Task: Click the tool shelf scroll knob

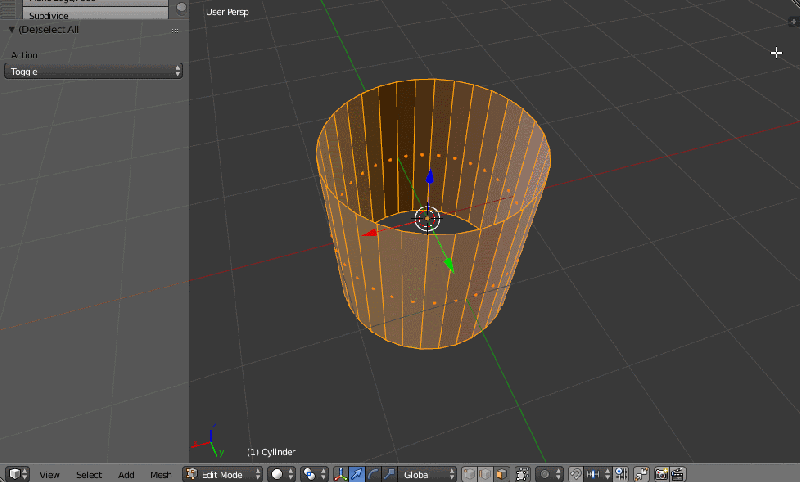Action: (x=181, y=8)
